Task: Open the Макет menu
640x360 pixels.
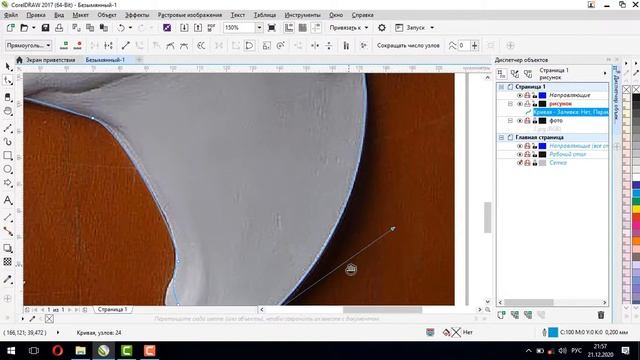Action: pyautogui.click(x=80, y=15)
